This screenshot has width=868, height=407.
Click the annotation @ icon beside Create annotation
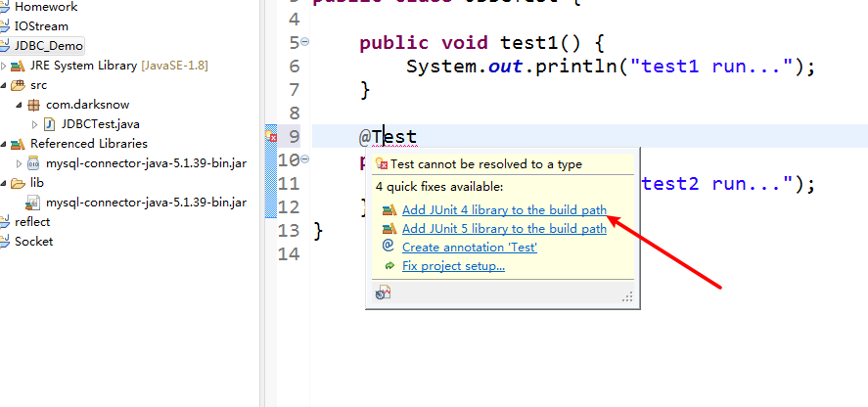388,246
